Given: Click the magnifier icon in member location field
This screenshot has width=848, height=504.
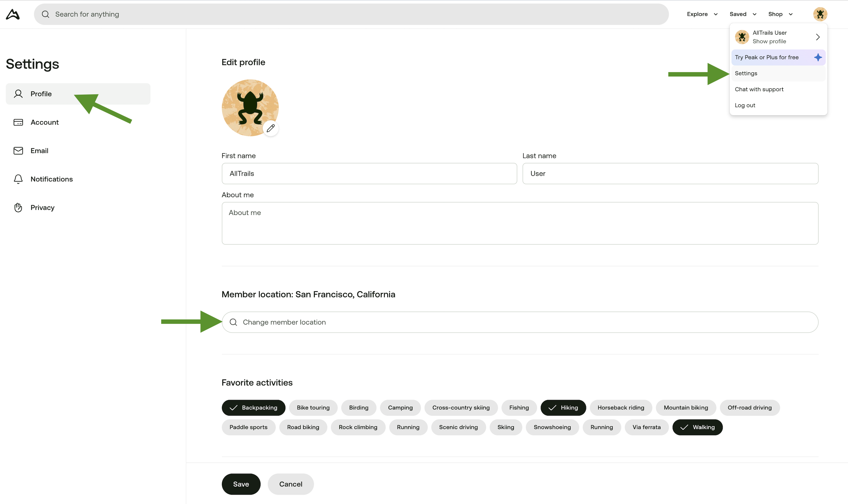Looking at the screenshot, I should (233, 322).
